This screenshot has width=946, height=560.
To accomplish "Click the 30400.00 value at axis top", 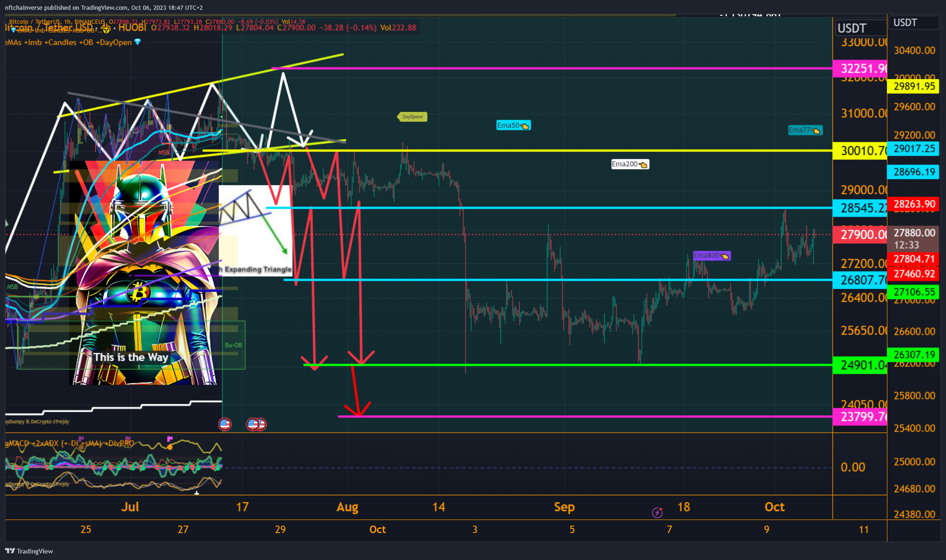I will tap(914, 50).
